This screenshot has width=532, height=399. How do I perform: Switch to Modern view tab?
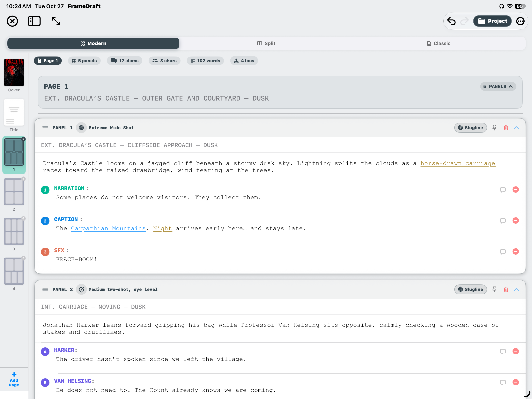[x=93, y=44]
